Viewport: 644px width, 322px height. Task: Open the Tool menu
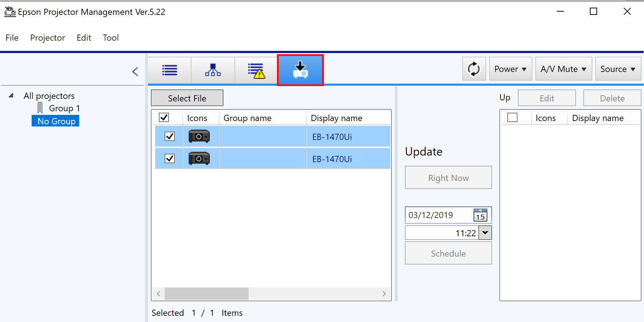(x=111, y=38)
